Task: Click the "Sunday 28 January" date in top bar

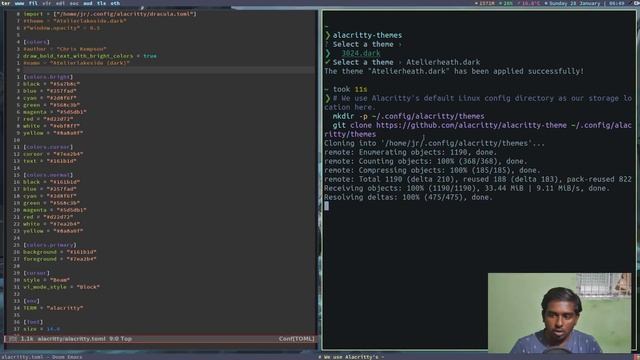Action: point(574,3)
